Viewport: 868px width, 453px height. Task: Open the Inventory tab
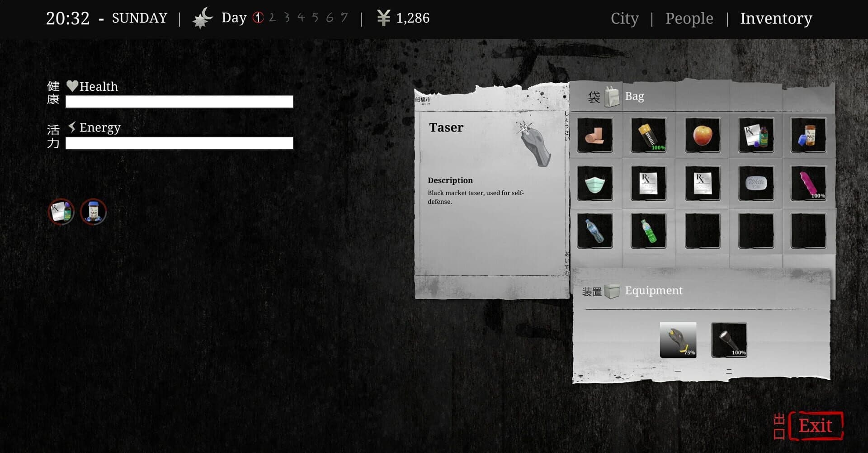(x=776, y=18)
